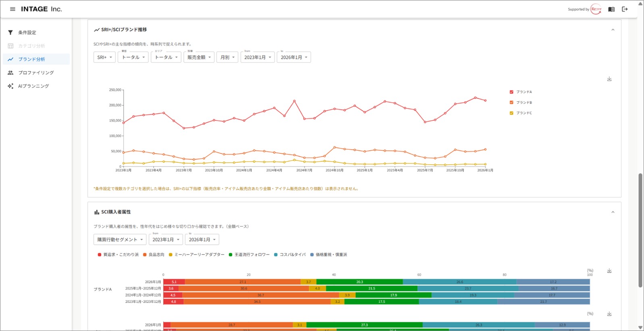Click the INTAGE Inc. logo
Screen dimensions: 644x331
[x=41, y=9]
